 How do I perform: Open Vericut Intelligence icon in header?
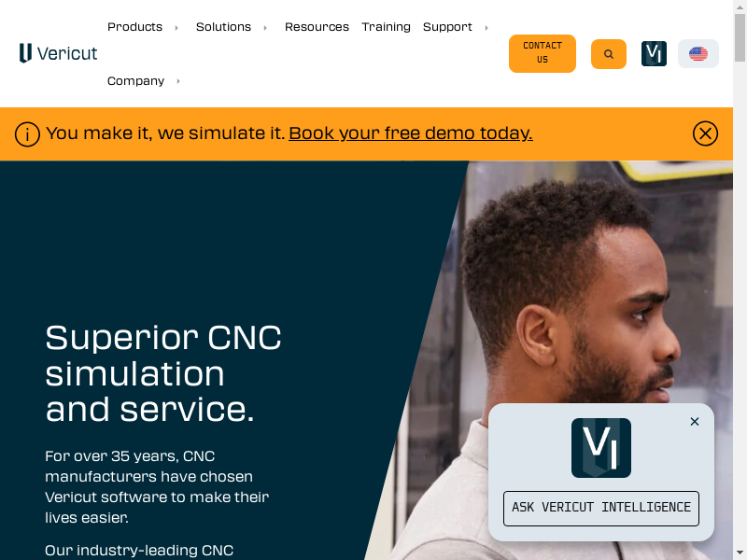(654, 54)
